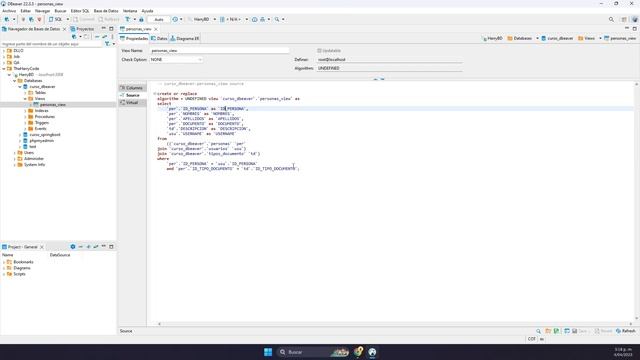Switch to the Diagrama ER tab
The image size is (640, 360).
pyautogui.click(x=185, y=38)
